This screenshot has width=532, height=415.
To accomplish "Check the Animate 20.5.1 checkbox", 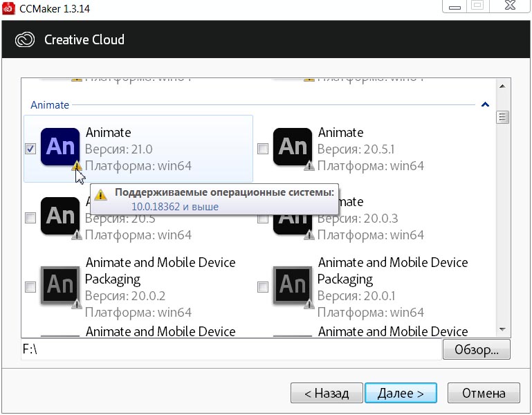I will point(263,149).
